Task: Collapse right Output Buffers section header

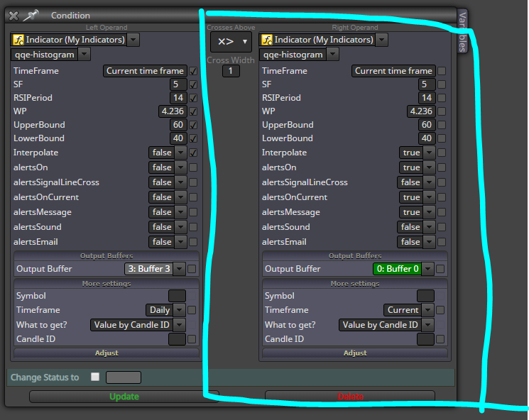Action: tap(355, 256)
